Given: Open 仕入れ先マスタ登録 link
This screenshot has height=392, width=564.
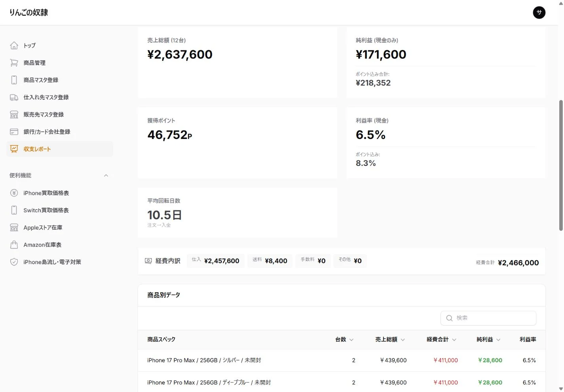Looking at the screenshot, I should coord(60,97).
